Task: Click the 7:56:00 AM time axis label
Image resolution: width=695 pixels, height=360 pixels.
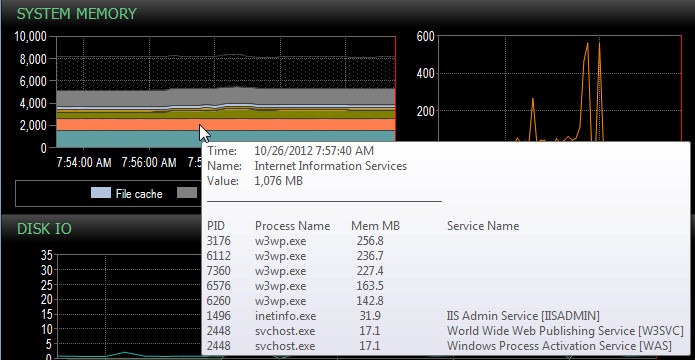Action: pos(149,163)
